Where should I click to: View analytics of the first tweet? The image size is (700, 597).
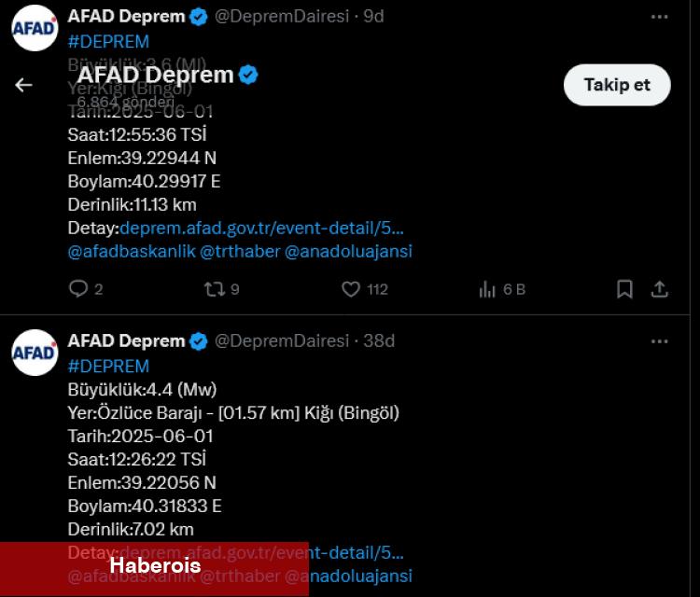coord(487,289)
